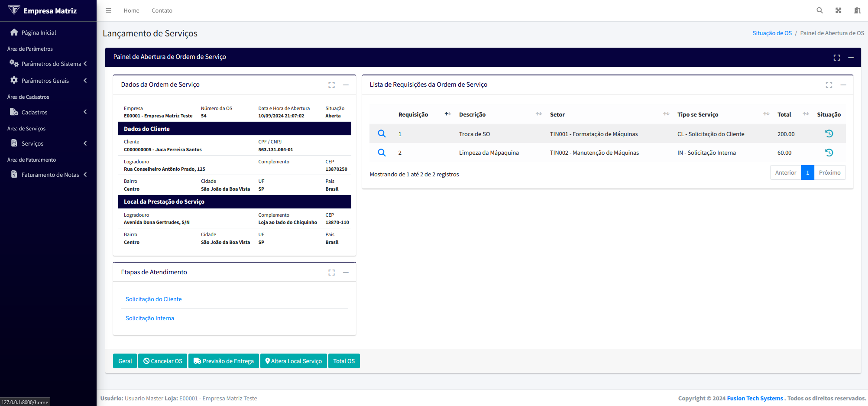Open Situação de OS breadcrumb link
Image resolution: width=868 pixels, height=406 pixels.
click(772, 33)
